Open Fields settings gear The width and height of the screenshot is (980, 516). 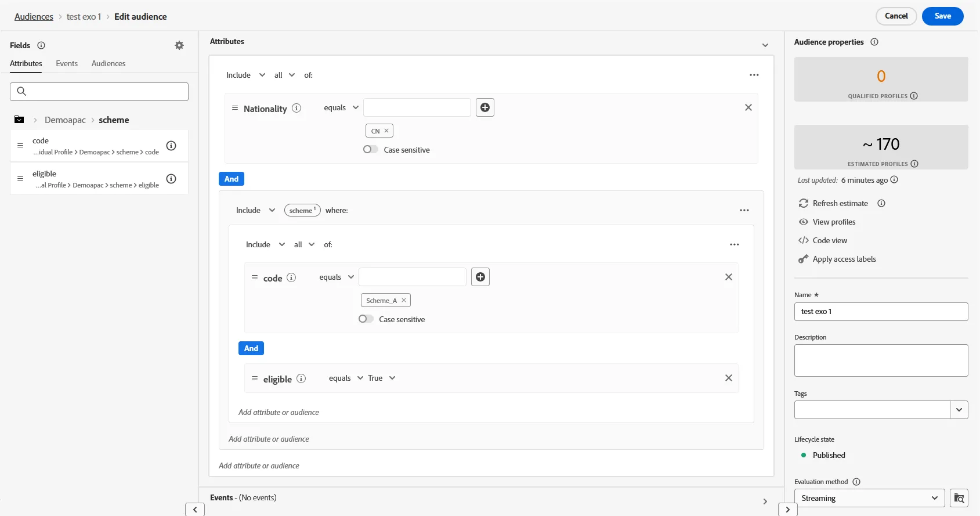click(x=179, y=45)
